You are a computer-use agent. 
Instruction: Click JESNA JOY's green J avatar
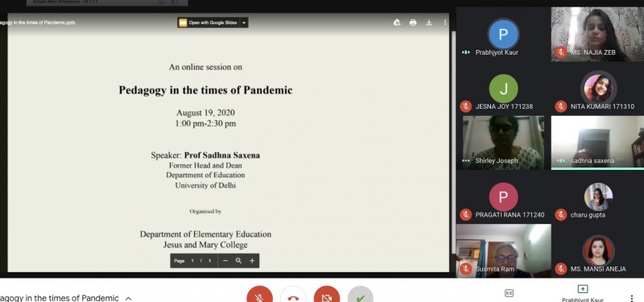coord(503,89)
